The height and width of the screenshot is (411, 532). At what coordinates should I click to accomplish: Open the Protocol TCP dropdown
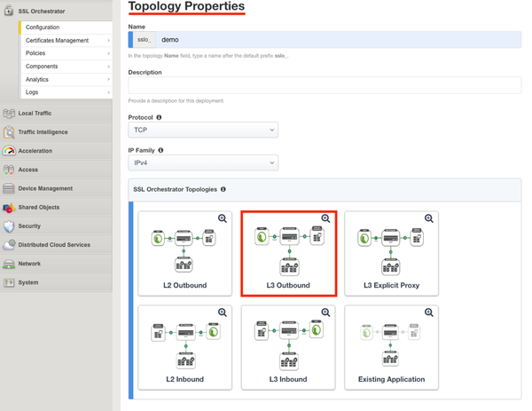pos(203,130)
